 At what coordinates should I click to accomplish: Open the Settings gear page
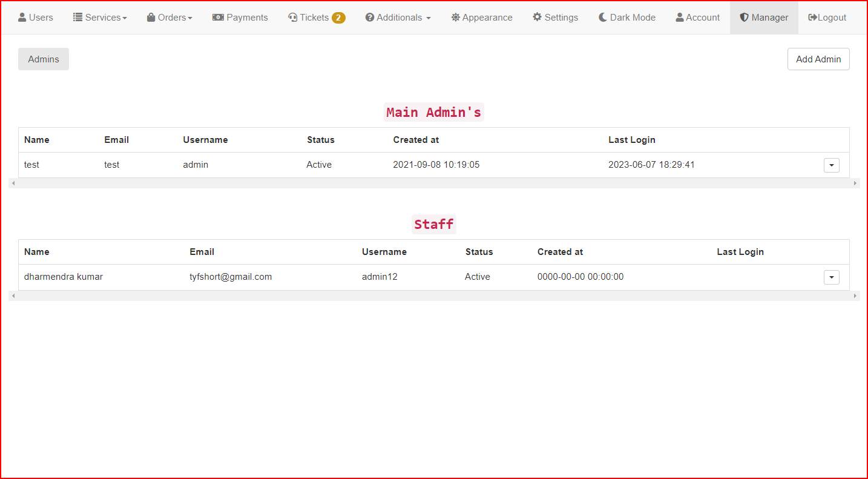tap(555, 18)
